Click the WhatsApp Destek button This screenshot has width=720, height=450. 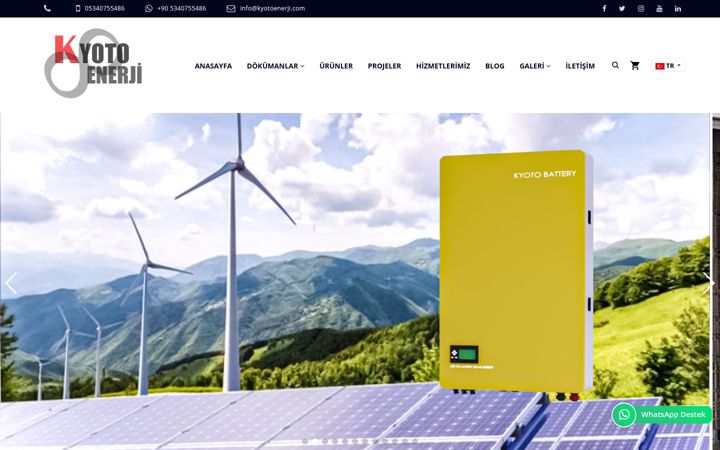click(662, 415)
